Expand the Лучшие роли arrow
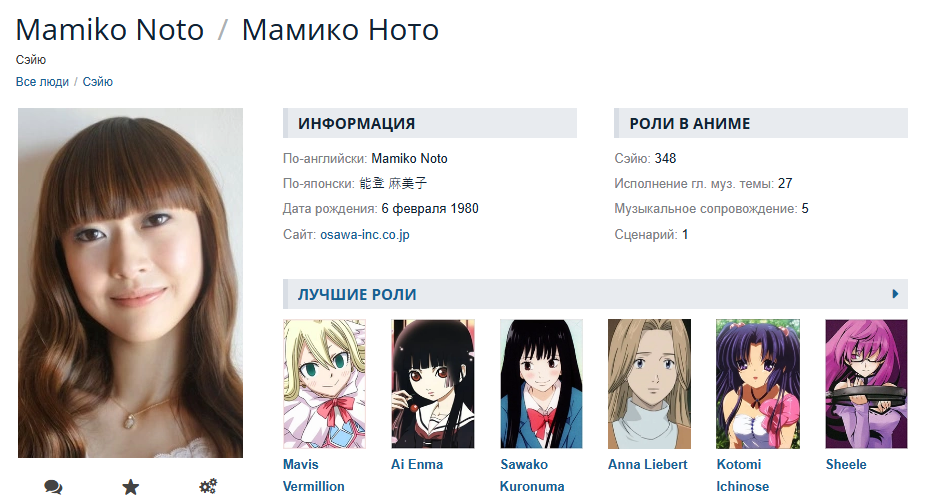 tap(895, 294)
